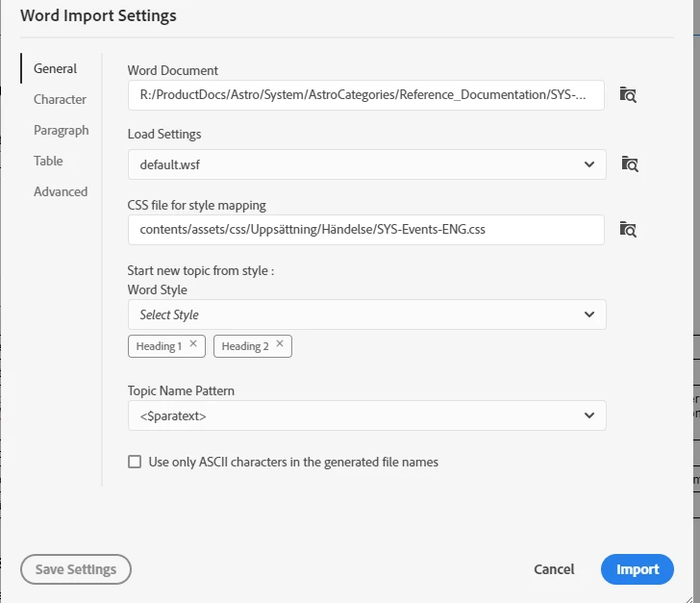Image resolution: width=700 pixels, height=603 pixels.
Task: Remove the Heading 1 style tag
Action: [193, 344]
